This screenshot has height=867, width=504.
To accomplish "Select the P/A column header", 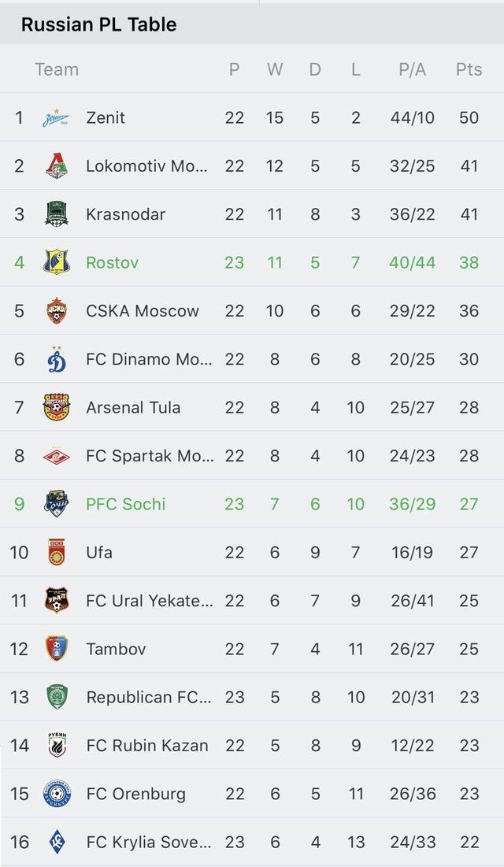I will pyautogui.click(x=412, y=69).
